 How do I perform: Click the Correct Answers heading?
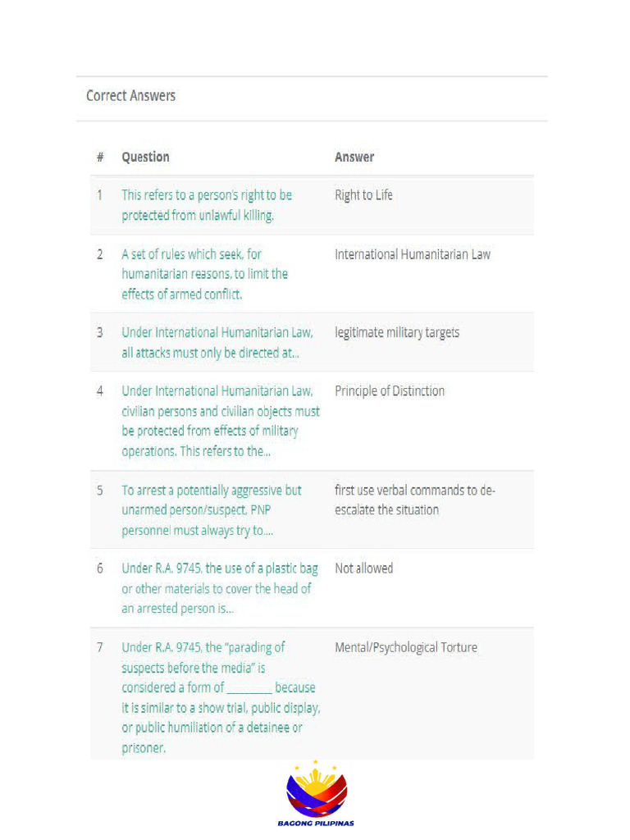pyautogui.click(x=131, y=96)
